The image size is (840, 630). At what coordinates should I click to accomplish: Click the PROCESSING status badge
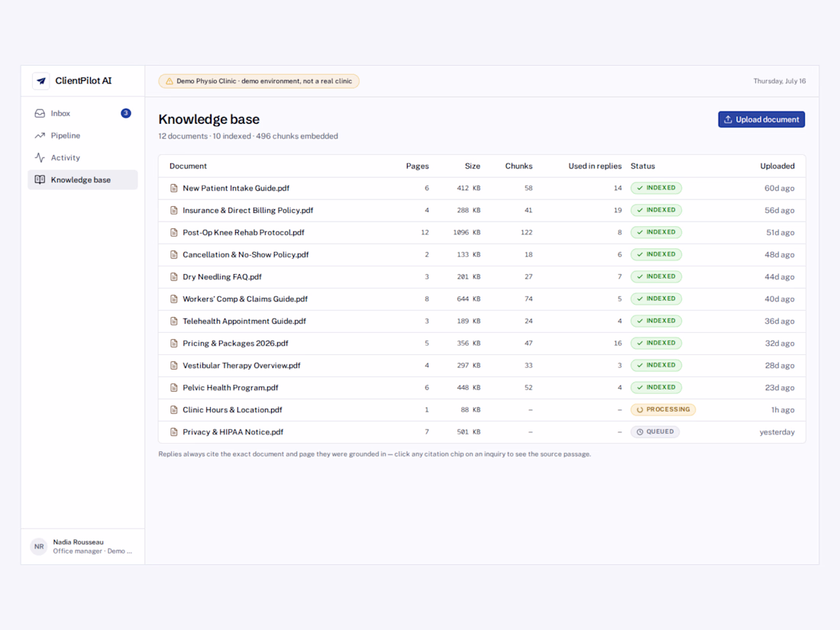pyautogui.click(x=663, y=410)
